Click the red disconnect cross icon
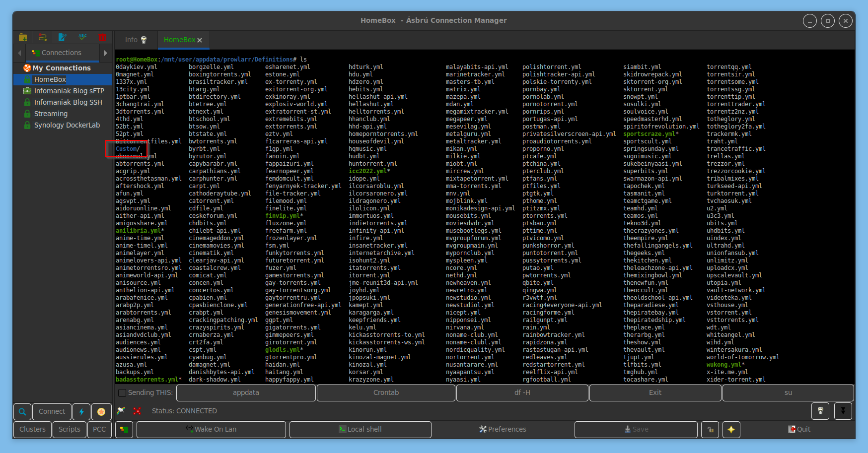 pyautogui.click(x=137, y=411)
